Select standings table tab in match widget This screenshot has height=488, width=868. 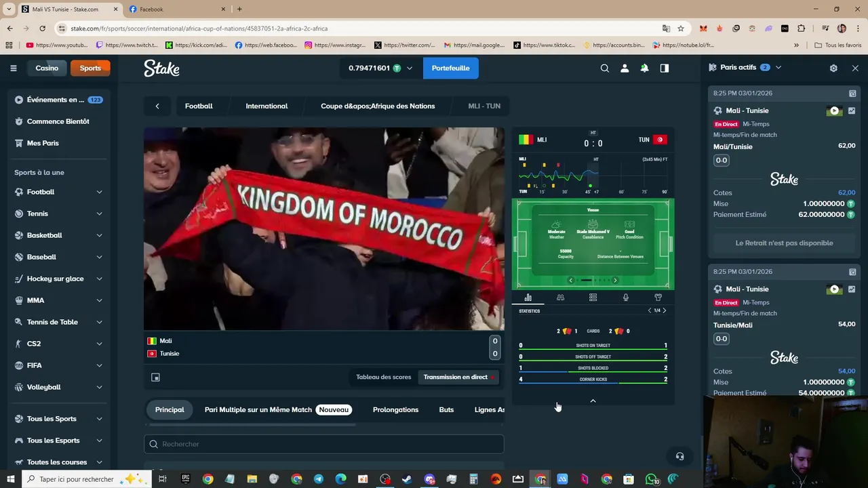[593, 298]
